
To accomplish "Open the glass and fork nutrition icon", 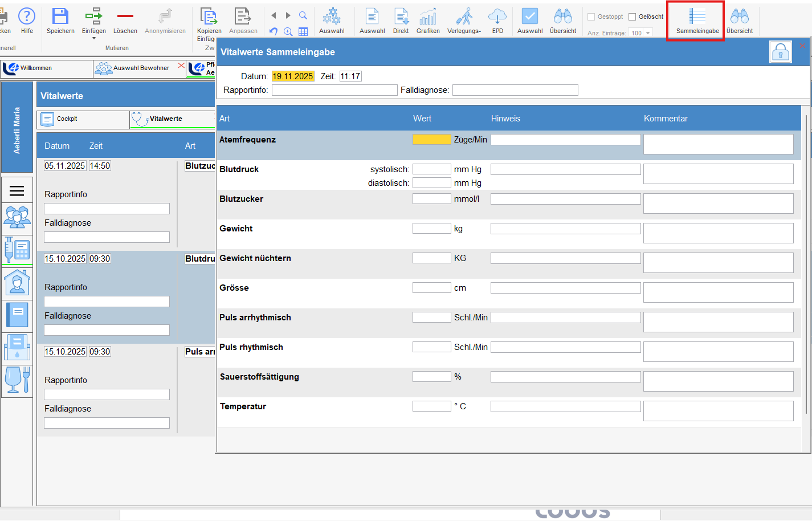I will click(17, 380).
